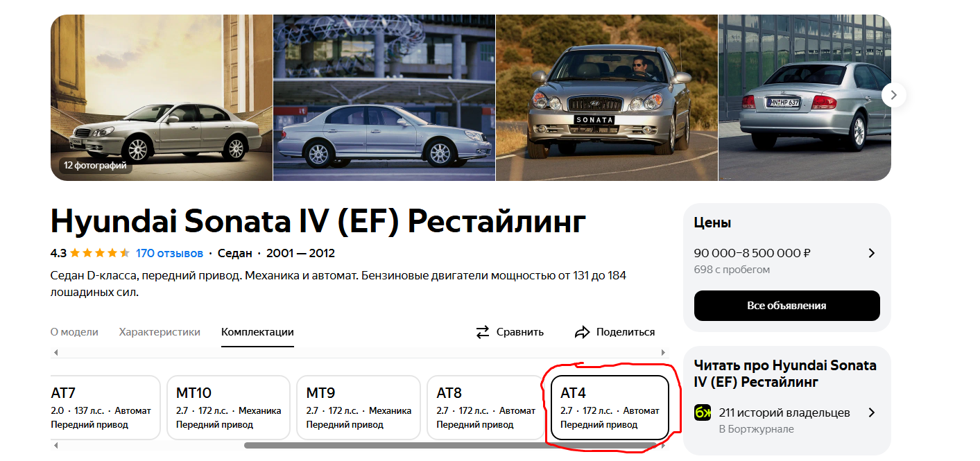Click the 12 фотографий badge

pyautogui.click(x=95, y=166)
